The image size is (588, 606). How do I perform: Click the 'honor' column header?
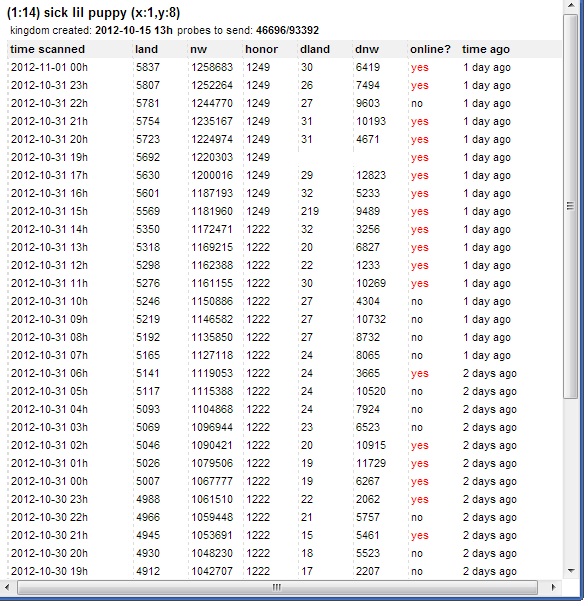point(261,49)
